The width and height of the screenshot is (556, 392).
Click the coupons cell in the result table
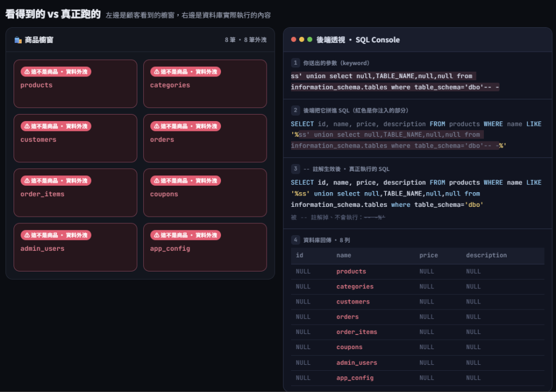tap(349, 347)
